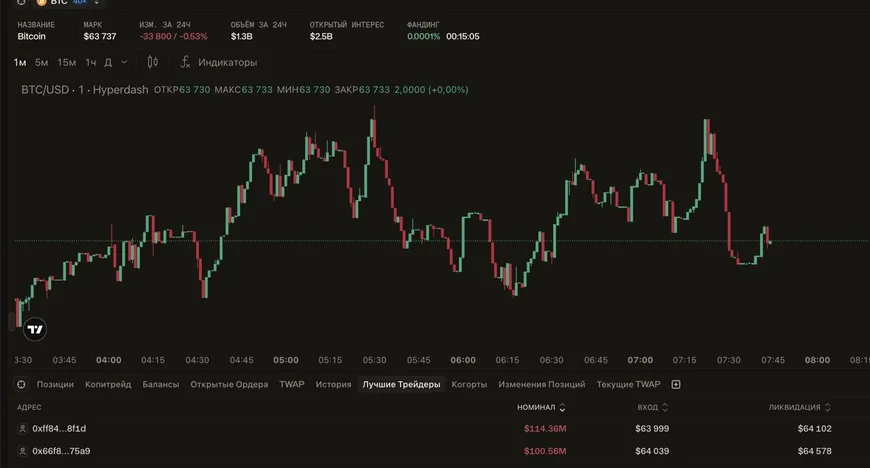Viewport: 870px width, 468px height.
Task: Select the 1ч timeframe
Action: [90, 62]
